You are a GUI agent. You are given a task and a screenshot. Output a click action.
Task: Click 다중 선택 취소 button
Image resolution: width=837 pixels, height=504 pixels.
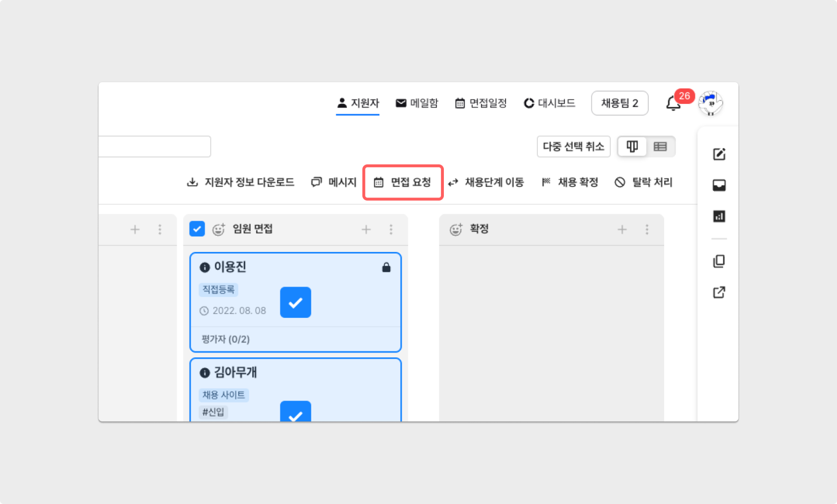point(573,146)
